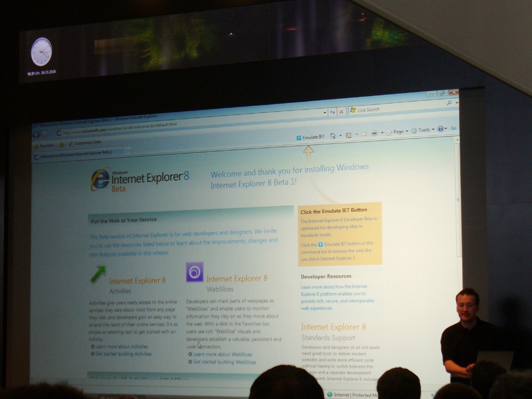The image size is (532, 399).
Task: Expand the search provider dropdown arrow
Action: coord(456,102)
